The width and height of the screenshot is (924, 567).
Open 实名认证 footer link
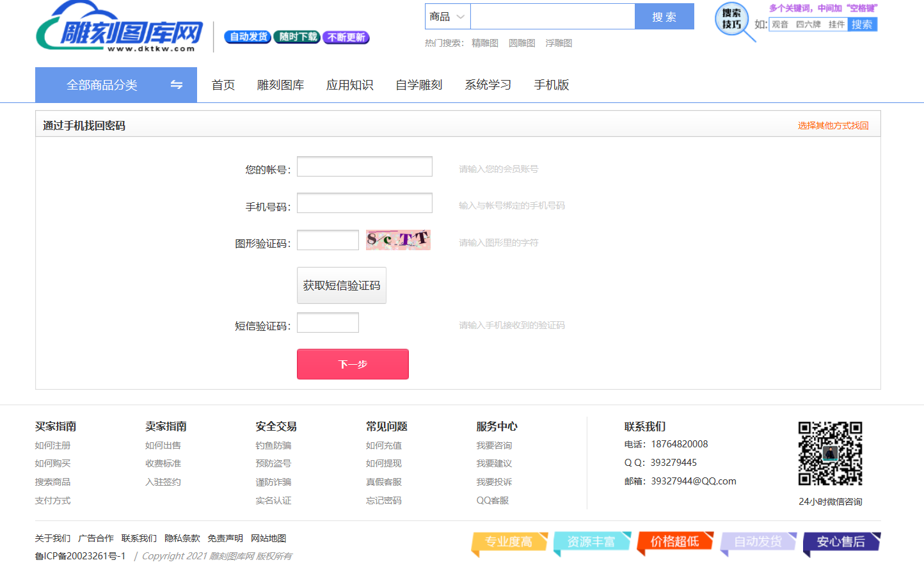[273, 500]
